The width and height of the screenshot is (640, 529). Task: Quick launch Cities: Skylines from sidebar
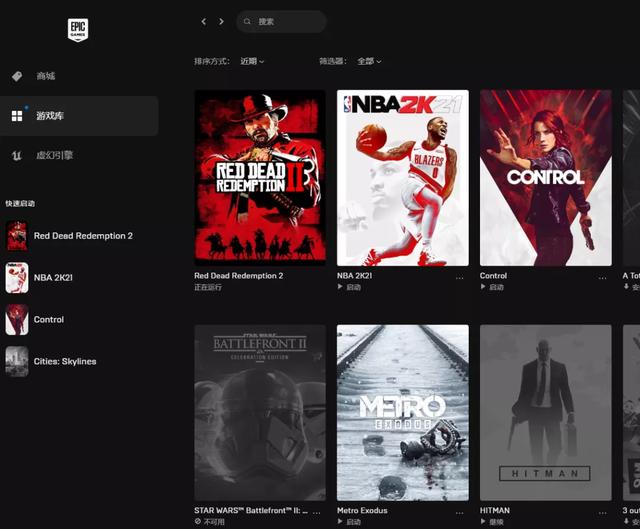65,361
